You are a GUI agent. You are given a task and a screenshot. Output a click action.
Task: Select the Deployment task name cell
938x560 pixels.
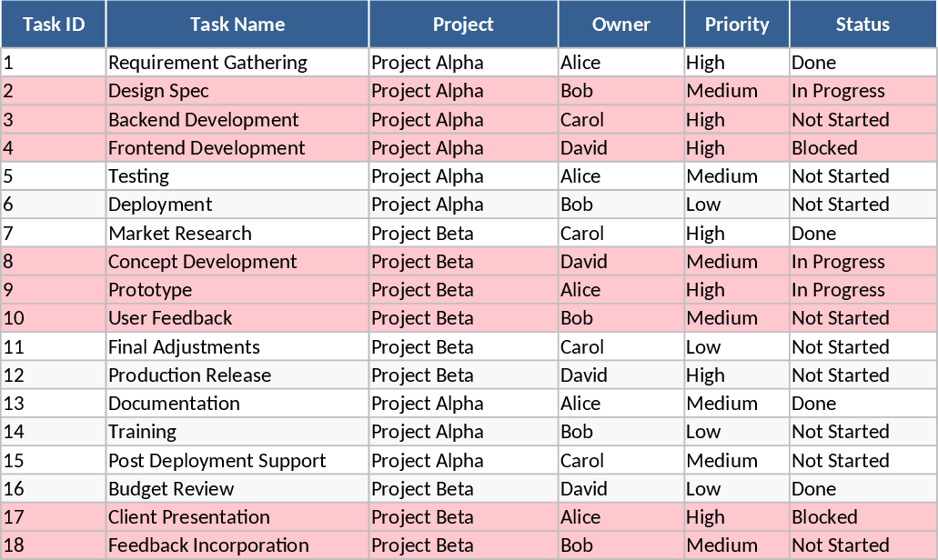160,205
